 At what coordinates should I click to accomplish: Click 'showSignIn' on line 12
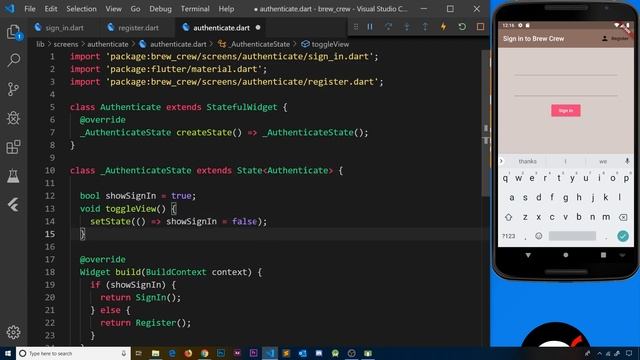131,196
